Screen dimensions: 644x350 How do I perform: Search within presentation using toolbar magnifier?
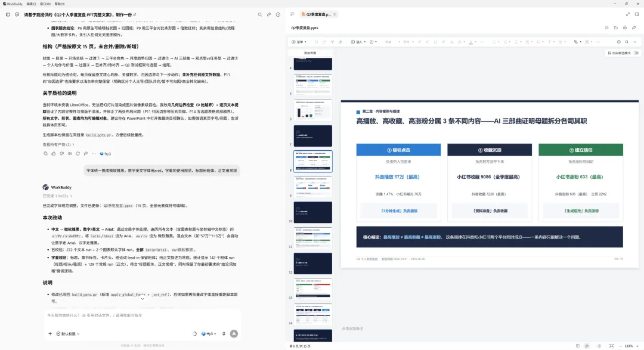627,42
